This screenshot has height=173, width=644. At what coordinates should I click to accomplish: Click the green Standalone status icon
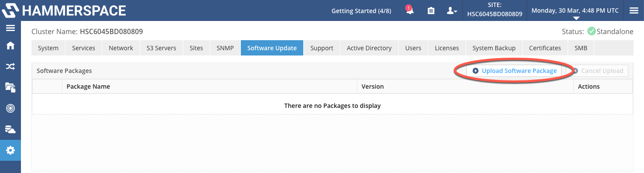click(591, 31)
